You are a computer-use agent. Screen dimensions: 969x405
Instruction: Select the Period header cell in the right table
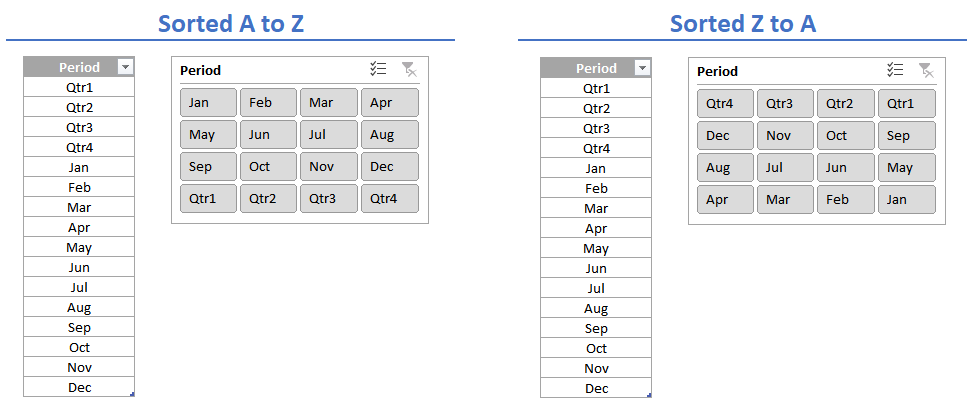[596, 68]
